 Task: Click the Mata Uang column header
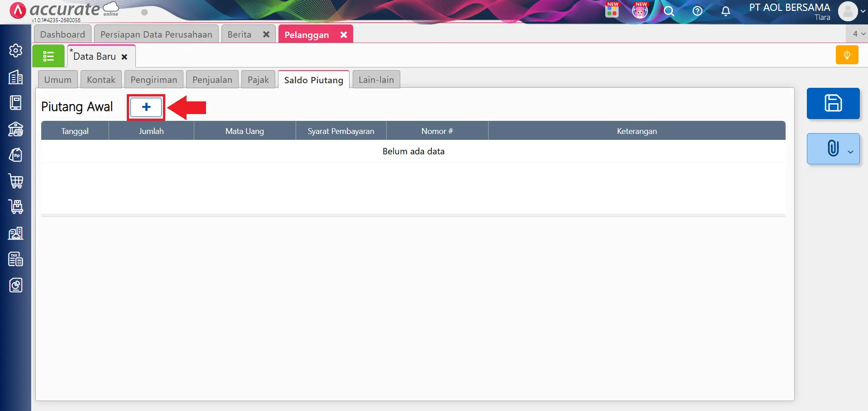(x=245, y=131)
